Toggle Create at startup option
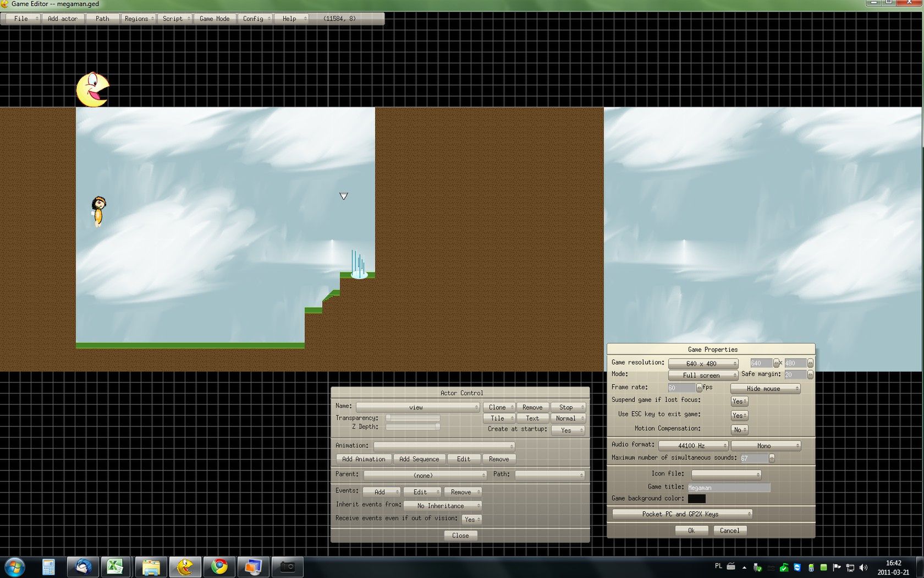 click(x=568, y=430)
